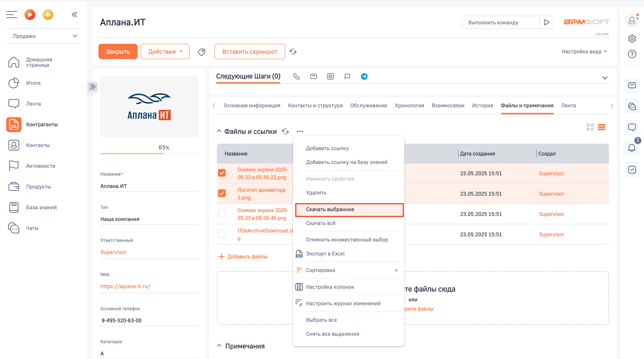Click the orange play process button
Screen dimensions: 644x359
(30, 15)
